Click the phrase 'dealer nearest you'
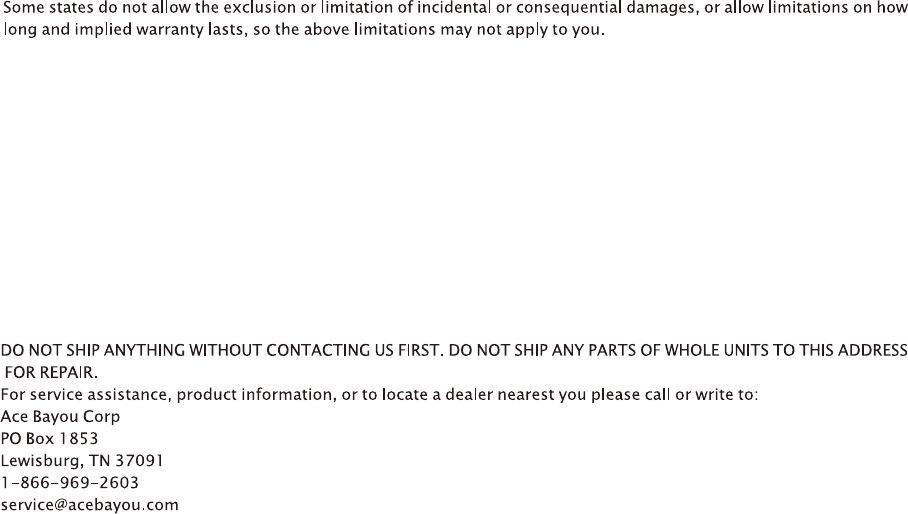 pyautogui.click(x=483, y=394)
